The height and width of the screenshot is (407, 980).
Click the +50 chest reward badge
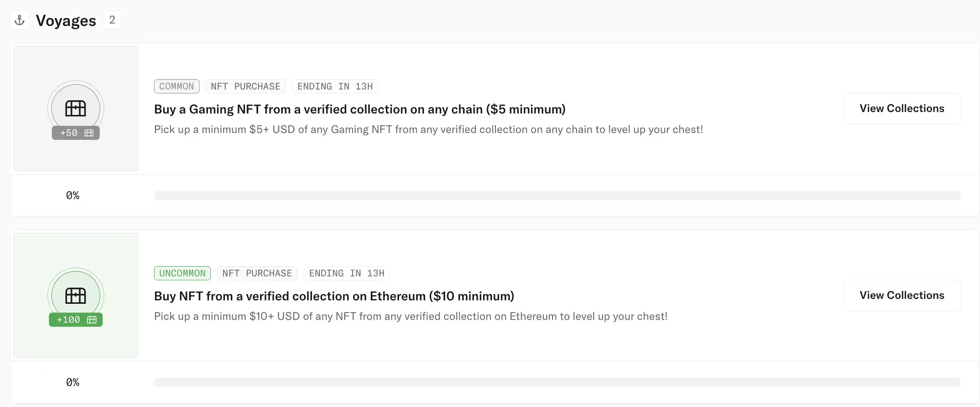point(76,133)
